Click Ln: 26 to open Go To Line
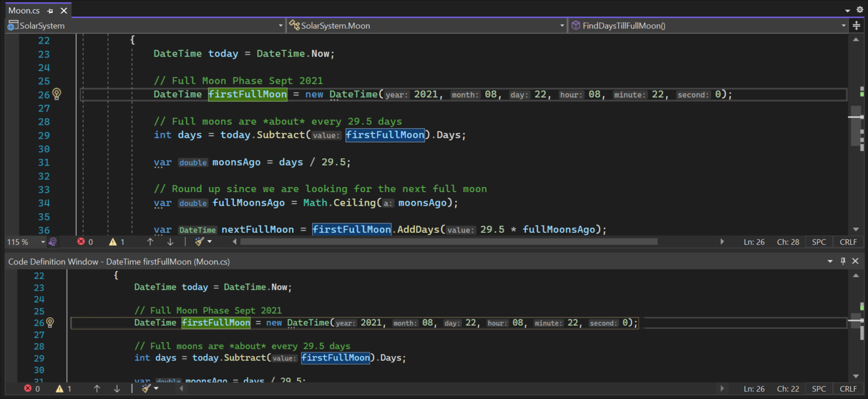Screen dimensions: 868x399 [754, 241]
